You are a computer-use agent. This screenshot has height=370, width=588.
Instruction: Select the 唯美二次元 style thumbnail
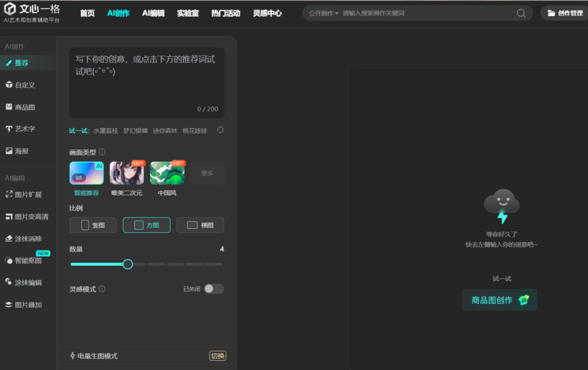coord(127,173)
